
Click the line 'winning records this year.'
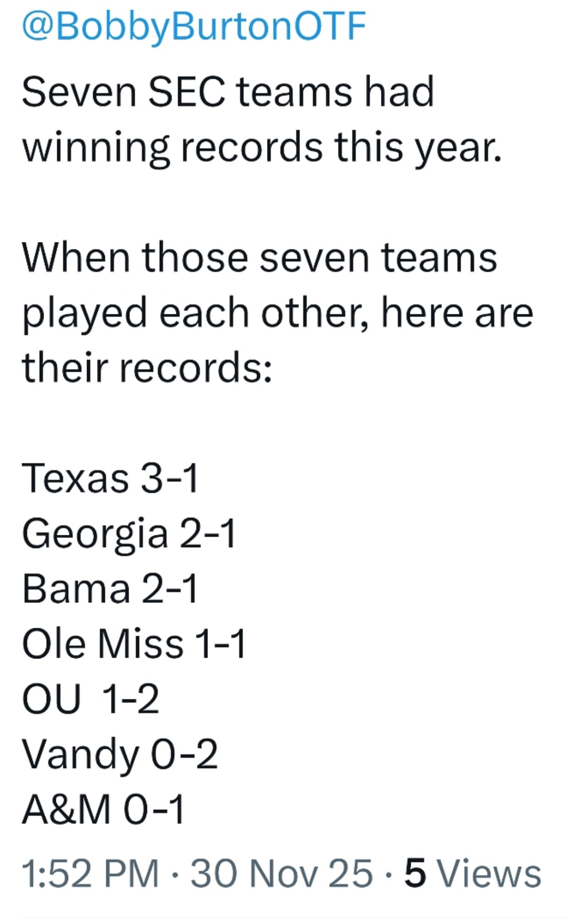(262, 148)
